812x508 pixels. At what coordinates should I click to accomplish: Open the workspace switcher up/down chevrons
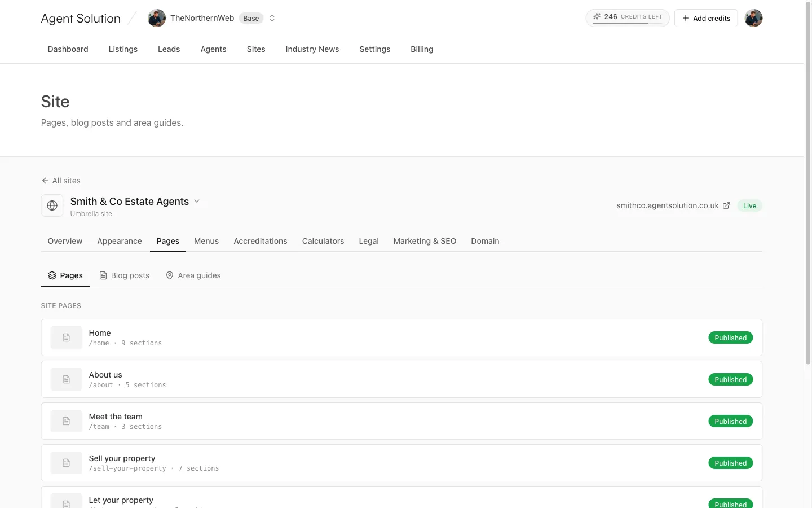(272, 18)
